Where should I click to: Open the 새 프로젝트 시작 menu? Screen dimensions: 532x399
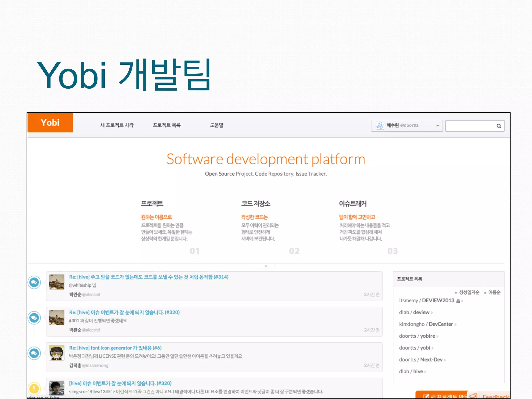pos(117,125)
